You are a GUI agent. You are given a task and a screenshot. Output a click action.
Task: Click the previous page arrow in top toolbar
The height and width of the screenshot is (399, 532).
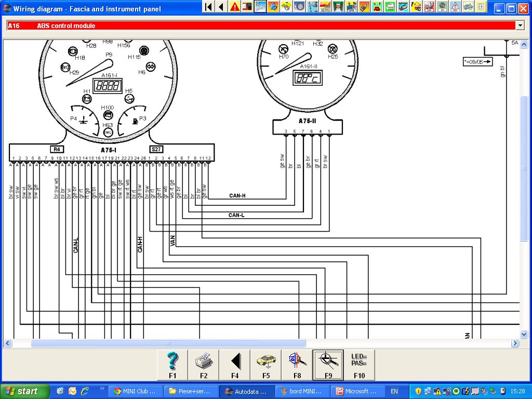click(221, 7)
